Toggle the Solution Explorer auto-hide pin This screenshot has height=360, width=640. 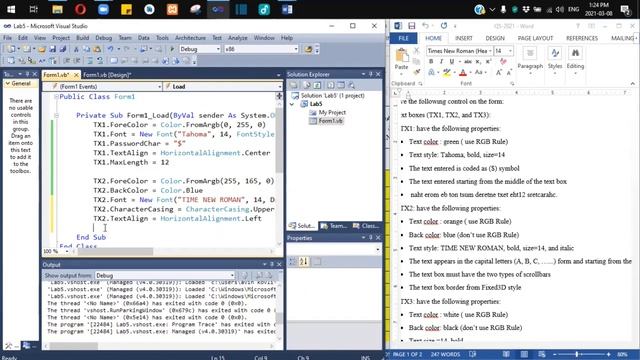coord(371,74)
